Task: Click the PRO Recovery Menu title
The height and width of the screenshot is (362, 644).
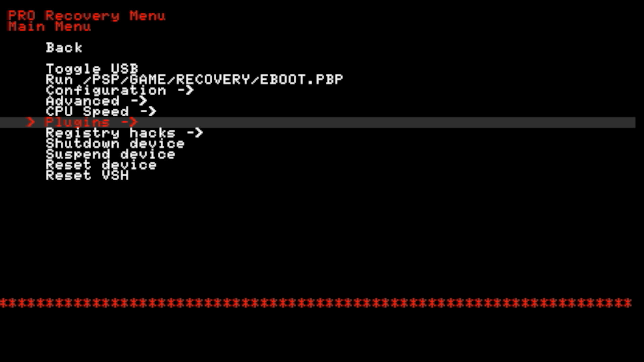Action: (87, 16)
